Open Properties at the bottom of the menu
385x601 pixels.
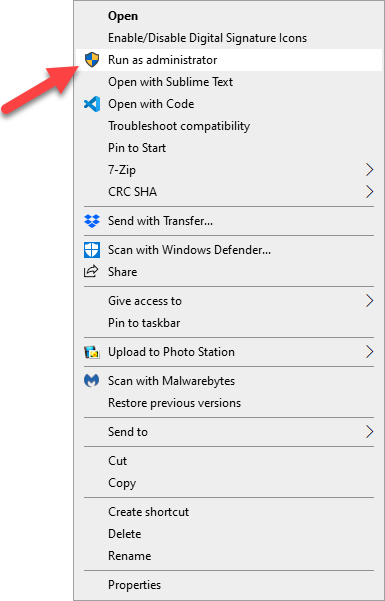[135, 585]
